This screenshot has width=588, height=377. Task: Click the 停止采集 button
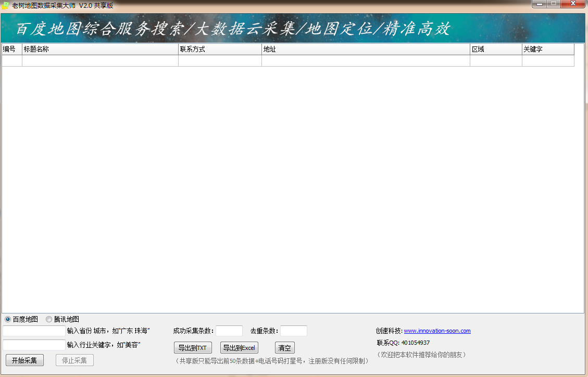[x=74, y=360]
